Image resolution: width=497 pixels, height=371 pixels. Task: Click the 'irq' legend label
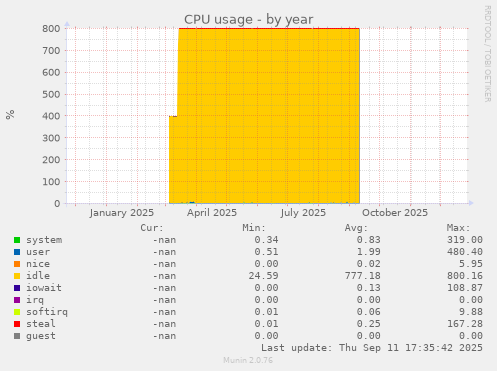pos(35,300)
